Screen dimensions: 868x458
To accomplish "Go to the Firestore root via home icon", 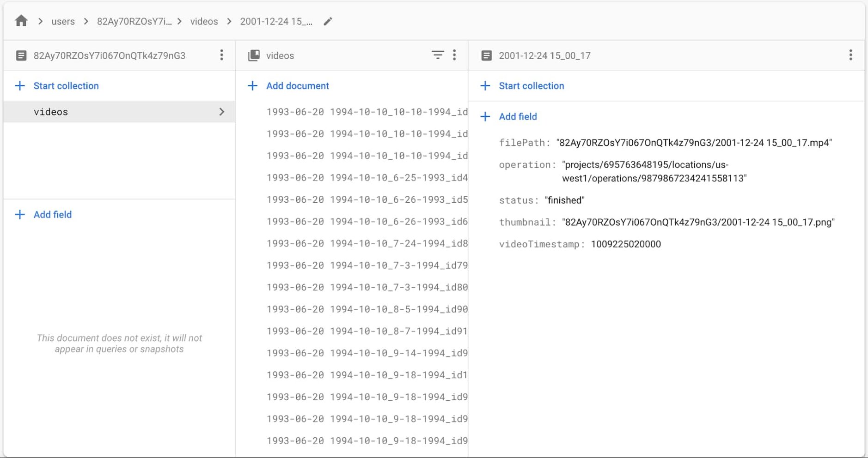I will click(x=21, y=21).
